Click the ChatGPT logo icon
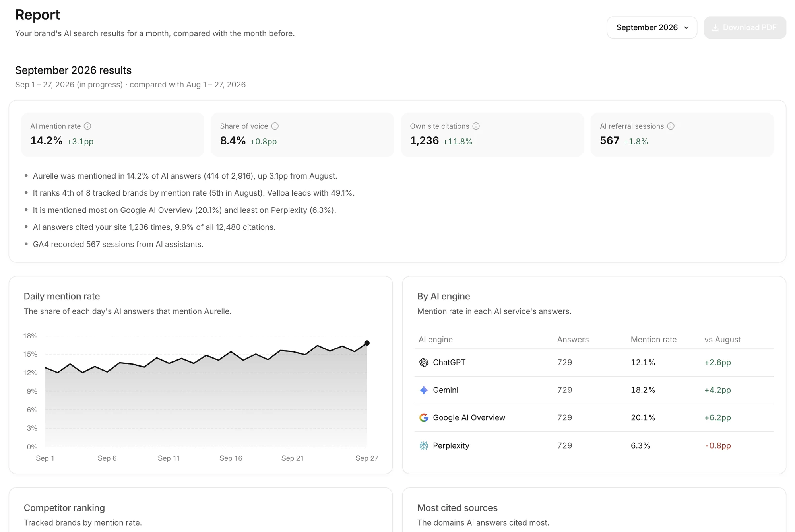 [x=424, y=362]
